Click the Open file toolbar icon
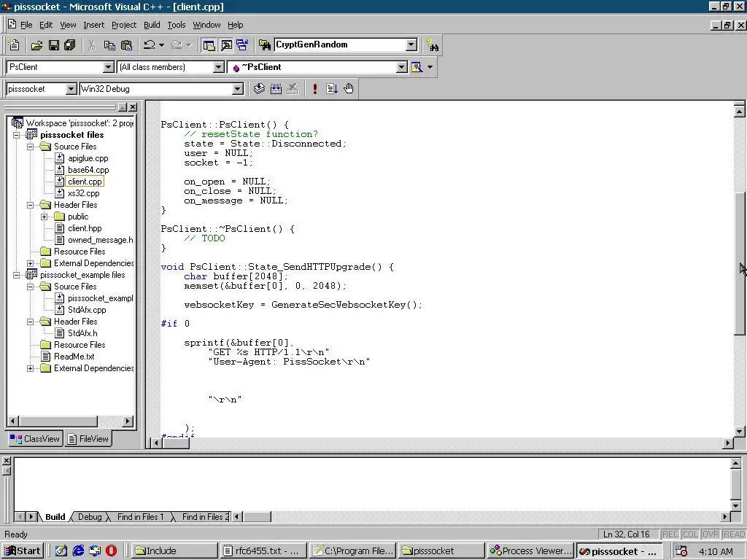 (36, 45)
